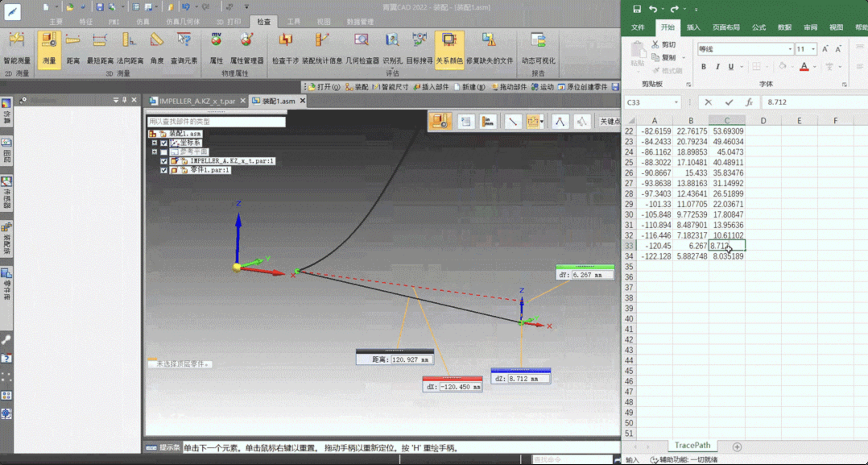Click the insert function fx button
Viewport: 868px width, 465px height.
(749, 102)
